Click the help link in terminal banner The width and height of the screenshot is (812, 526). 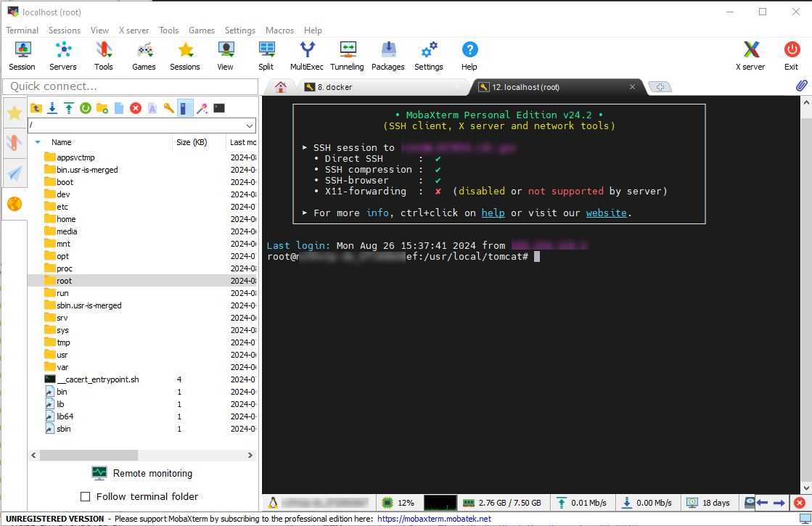493,213
